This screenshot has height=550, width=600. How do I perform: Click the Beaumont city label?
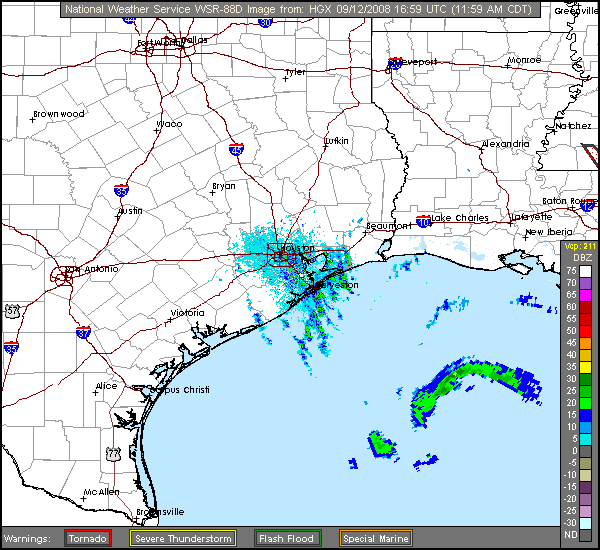click(x=389, y=226)
